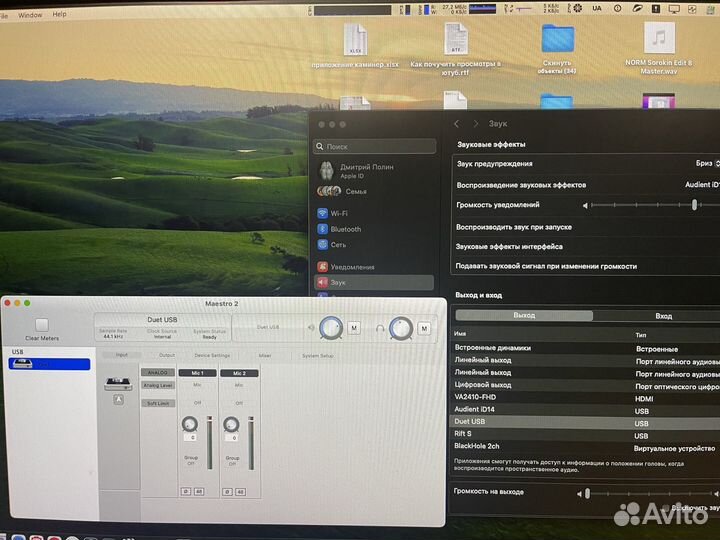Click the A button under device image
720x540 pixels.
118,399
